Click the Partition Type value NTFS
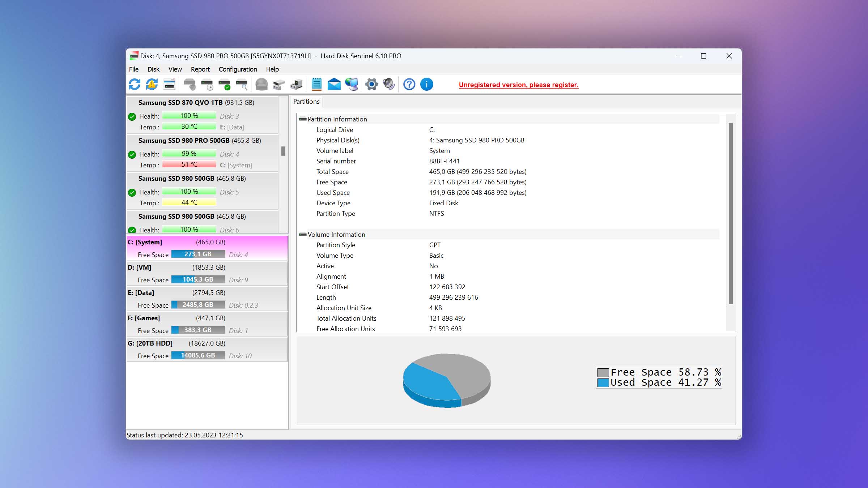 [437, 214]
